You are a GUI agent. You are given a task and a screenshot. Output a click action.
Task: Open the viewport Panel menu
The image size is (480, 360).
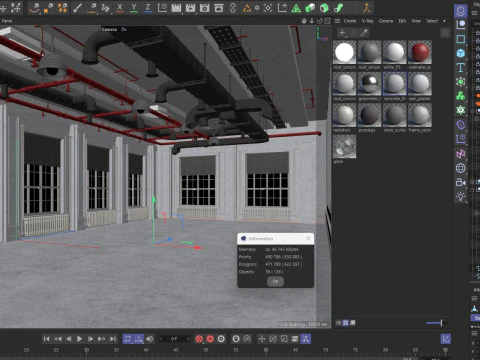click(7, 21)
